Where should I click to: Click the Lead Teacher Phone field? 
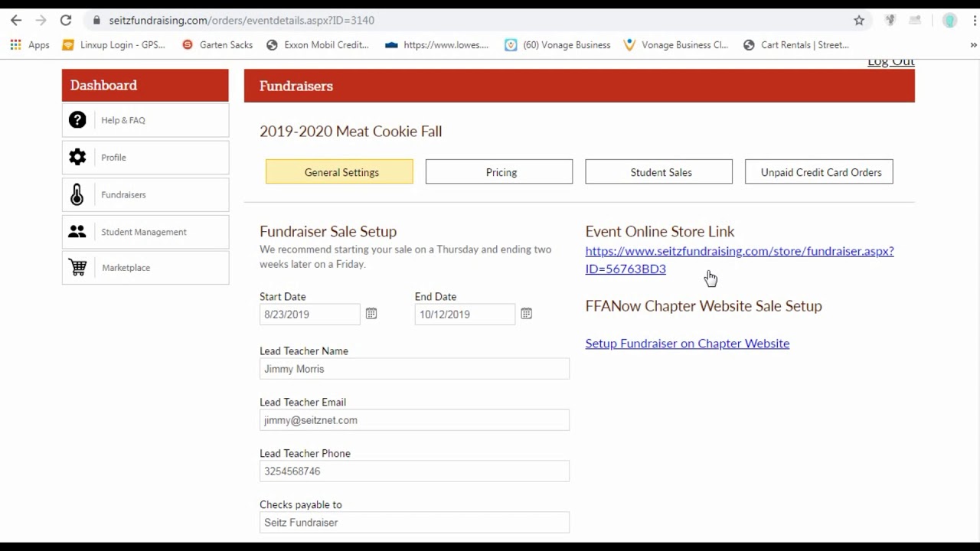[x=414, y=471]
